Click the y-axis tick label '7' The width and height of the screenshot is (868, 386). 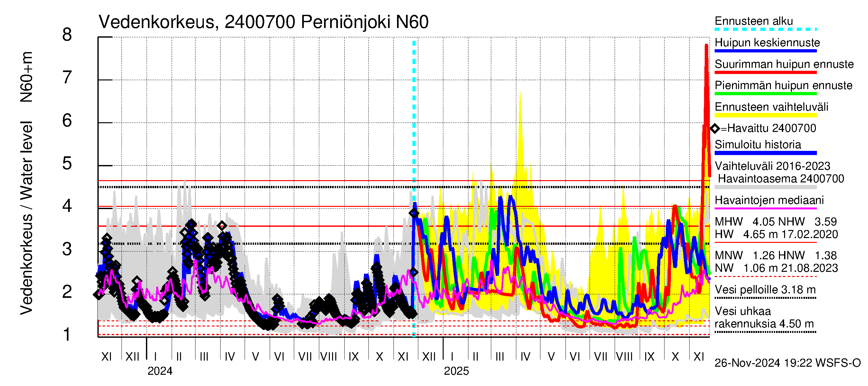[67, 78]
